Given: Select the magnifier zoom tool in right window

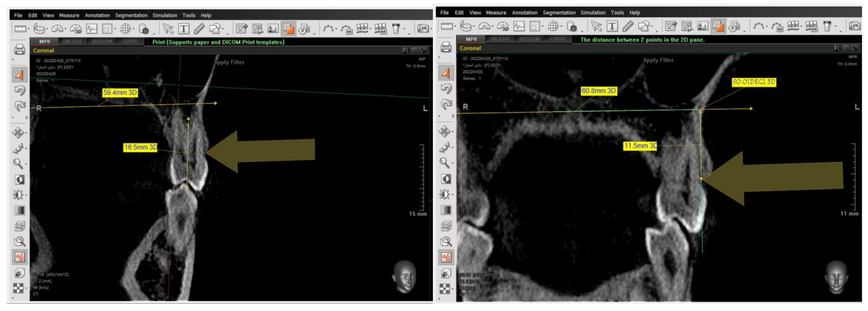Looking at the screenshot, I should coord(444,163).
